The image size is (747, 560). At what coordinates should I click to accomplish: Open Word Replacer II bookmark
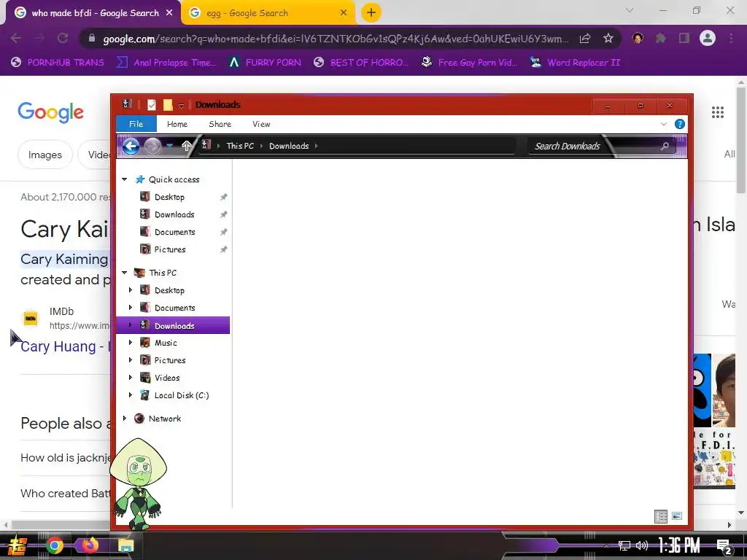point(575,63)
